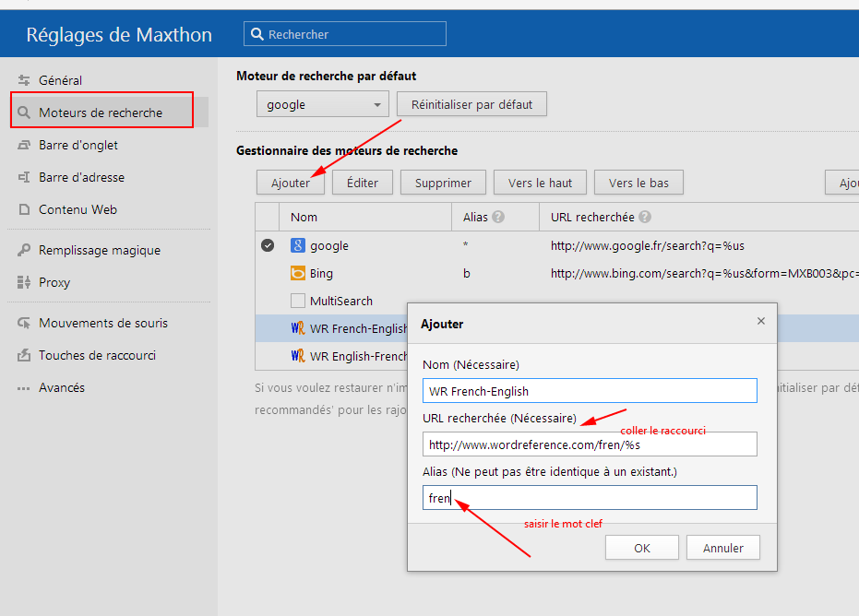Click the WR English-French WordReference icon
This screenshot has height=616, width=859.
coord(297,356)
